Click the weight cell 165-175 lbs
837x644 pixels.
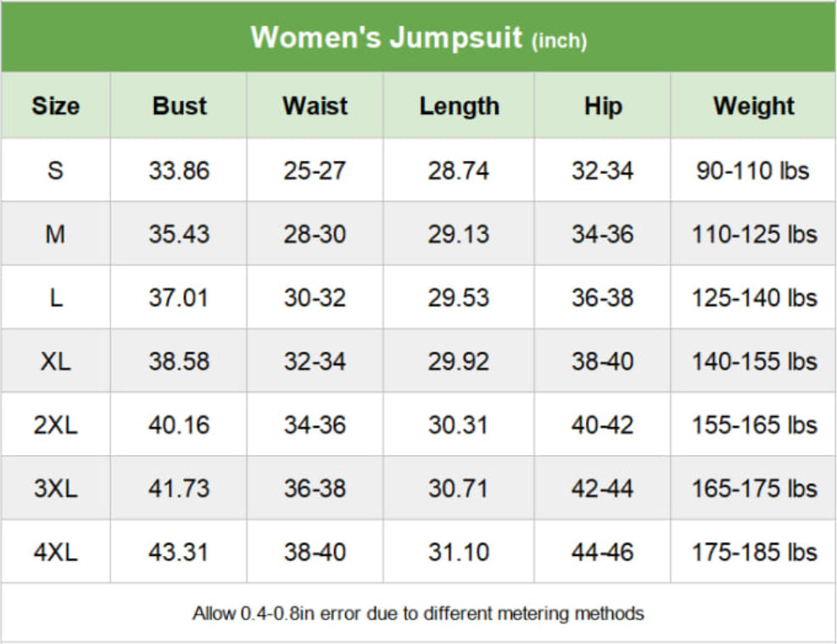tap(753, 489)
